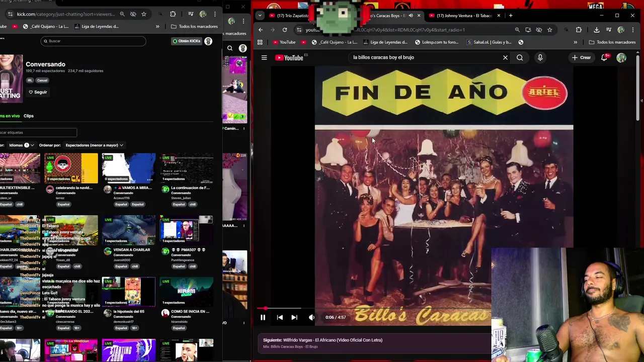Open VENGAN A CHARLAR stream thumbnail
644x362 pixels.
pos(129,230)
